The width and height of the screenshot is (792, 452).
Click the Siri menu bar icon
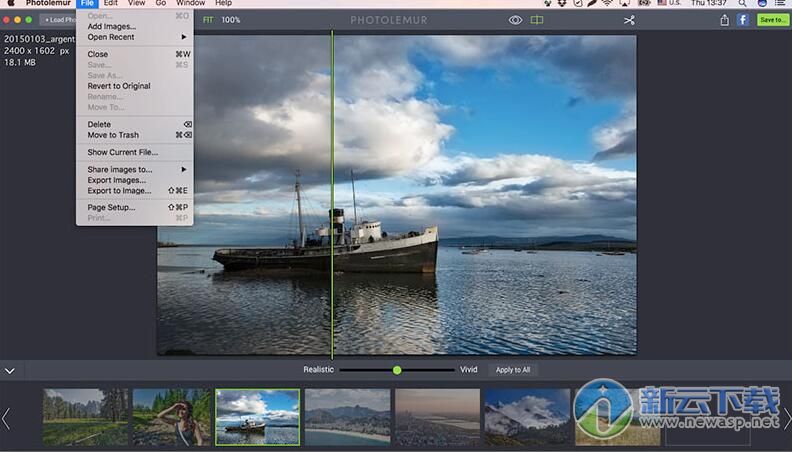[x=762, y=3]
